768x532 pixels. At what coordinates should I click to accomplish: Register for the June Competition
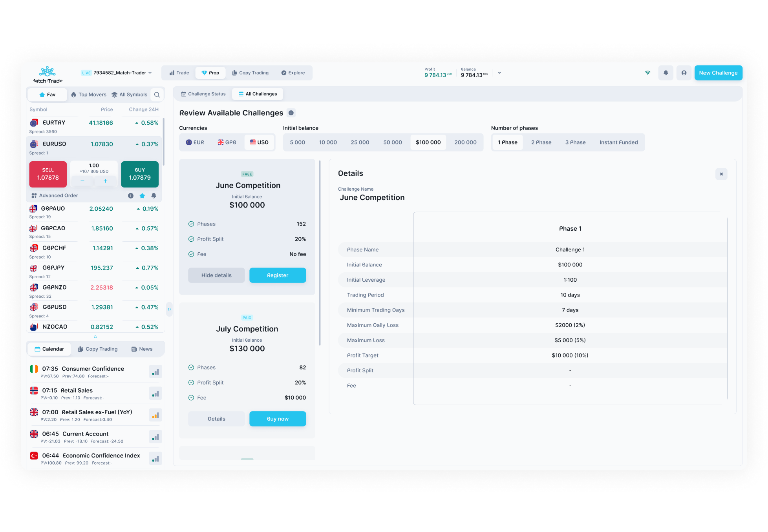coord(278,275)
